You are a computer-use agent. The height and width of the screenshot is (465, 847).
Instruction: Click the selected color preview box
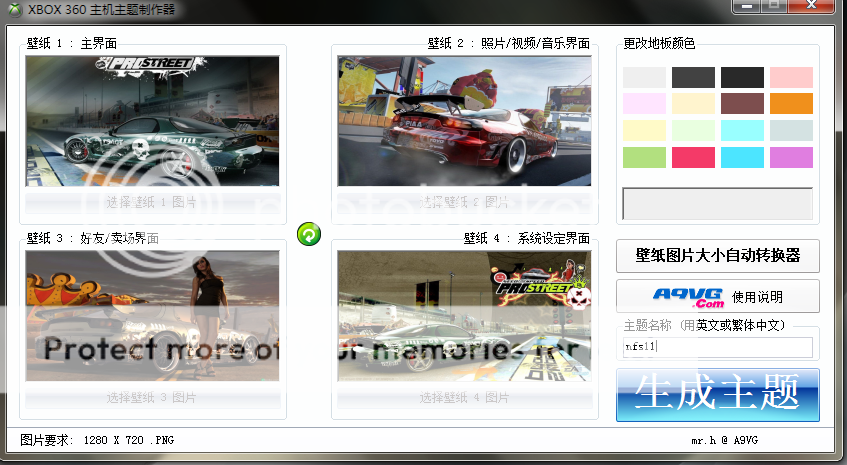(x=718, y=203)
